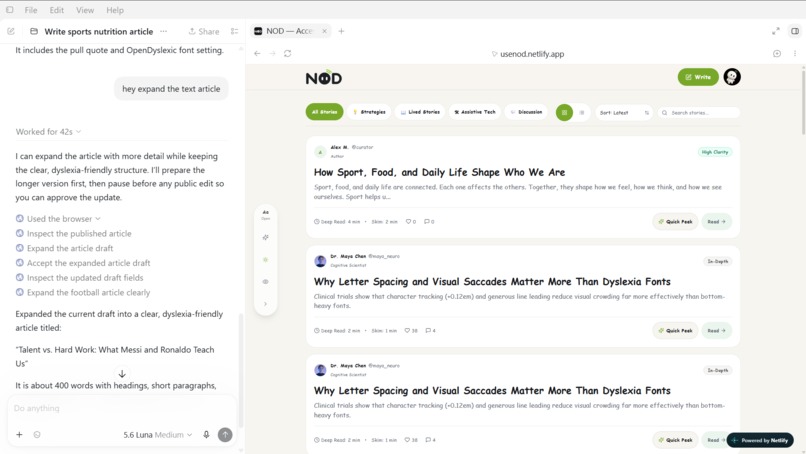The width and height of the screenshot is (806, 454).
Task: Click Read on the Alex M. story
Action: pyautogui.click(x=716, y=222)
